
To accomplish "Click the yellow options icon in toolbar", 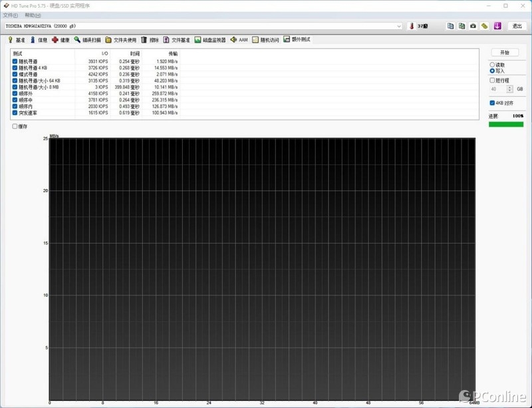I will [x=484, y=26].
